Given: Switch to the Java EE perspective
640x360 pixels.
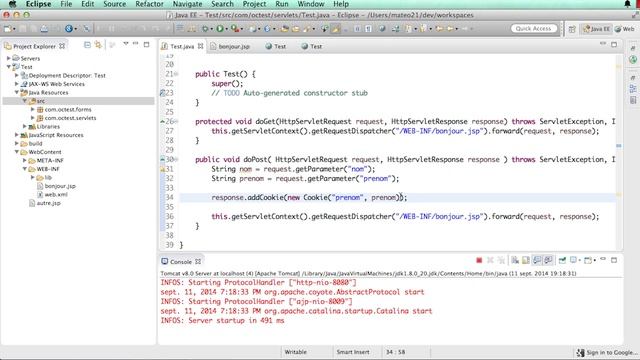Looking at the screenshot, I should click(x=597, y=29).
